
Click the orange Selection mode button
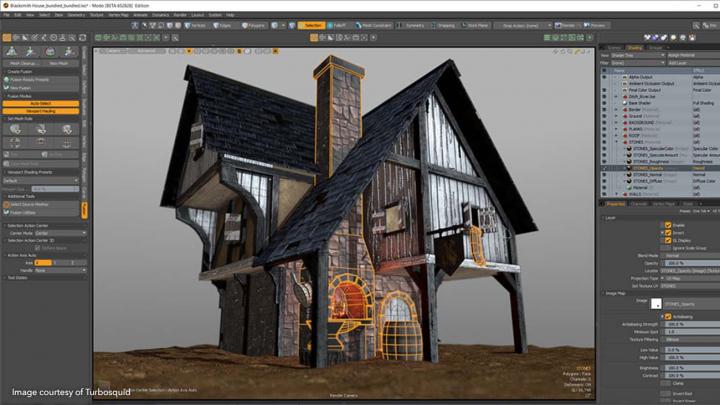coord(311,25)
